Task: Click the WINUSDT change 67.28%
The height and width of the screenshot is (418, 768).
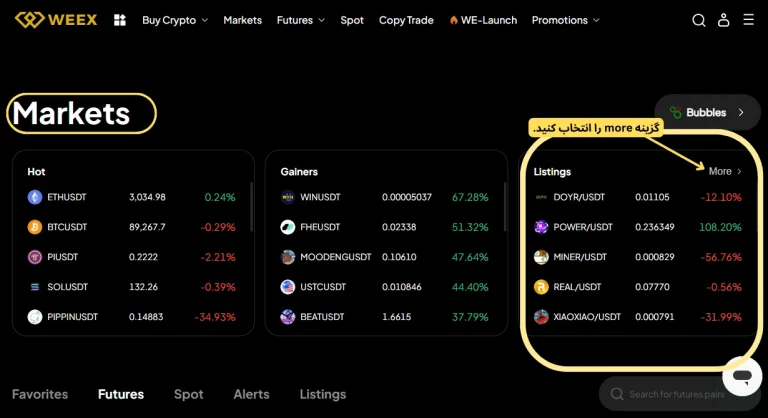Action: point(470,197)
